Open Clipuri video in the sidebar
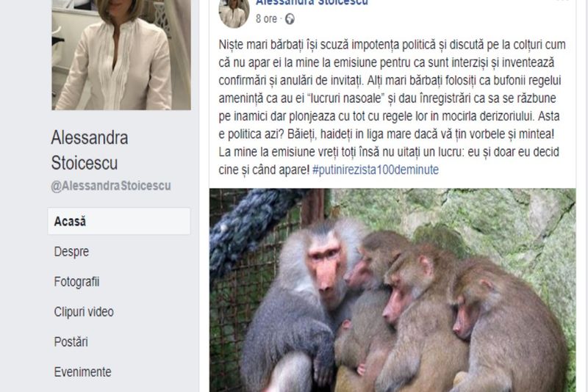 pyautogui.click(x=84, y=311)
